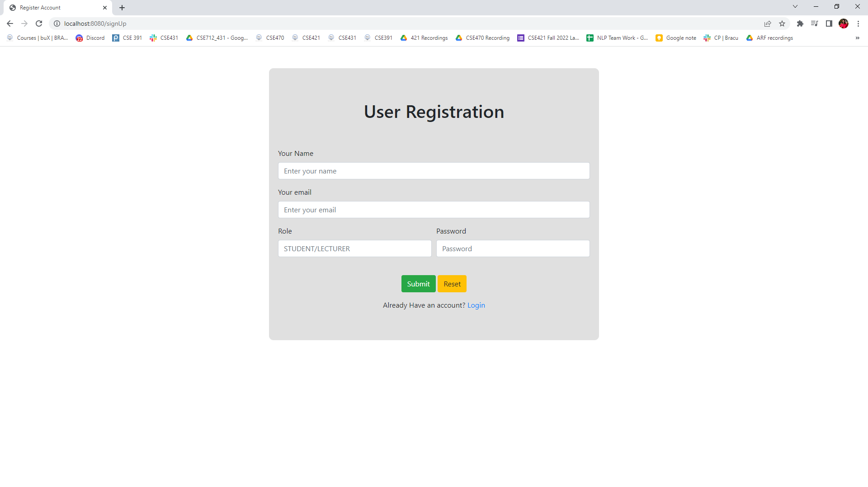Click the page info icon in address bar
868x487 pixels.
57,23
